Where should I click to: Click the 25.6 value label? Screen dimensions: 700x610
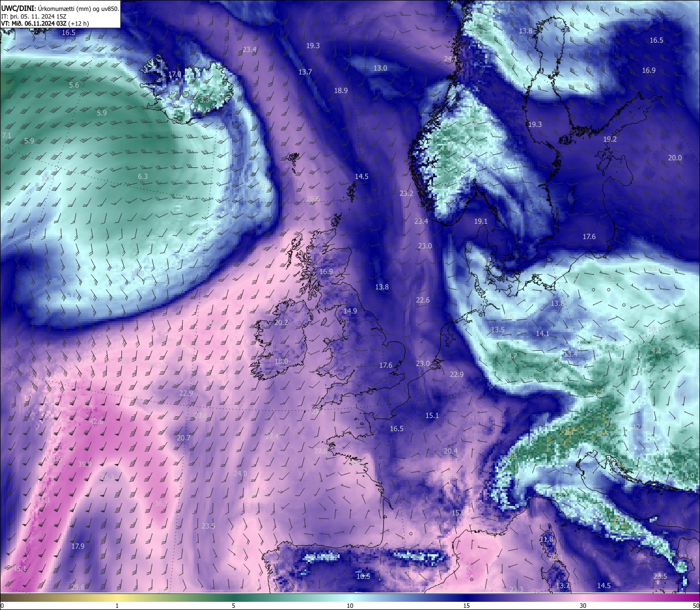click(78, 587)
